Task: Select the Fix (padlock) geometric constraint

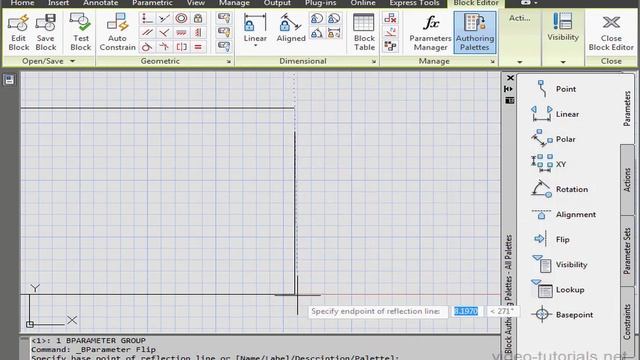Action: [x=198, y=18]
